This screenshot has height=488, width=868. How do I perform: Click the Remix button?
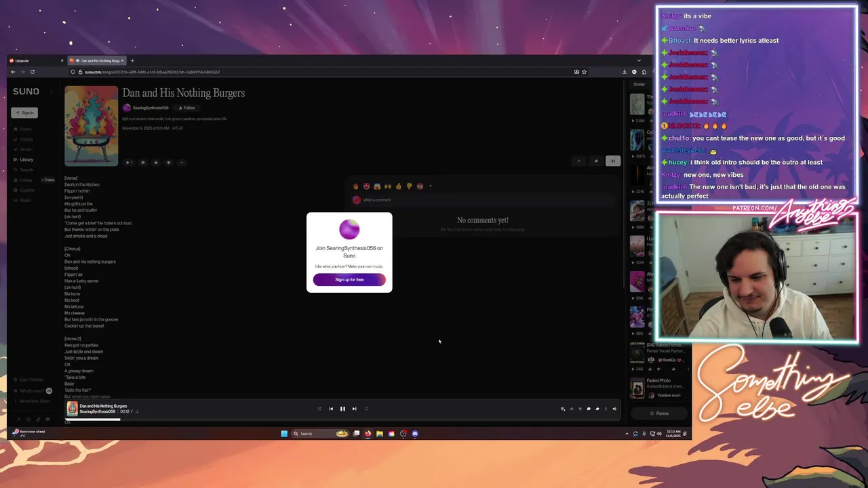659,413
